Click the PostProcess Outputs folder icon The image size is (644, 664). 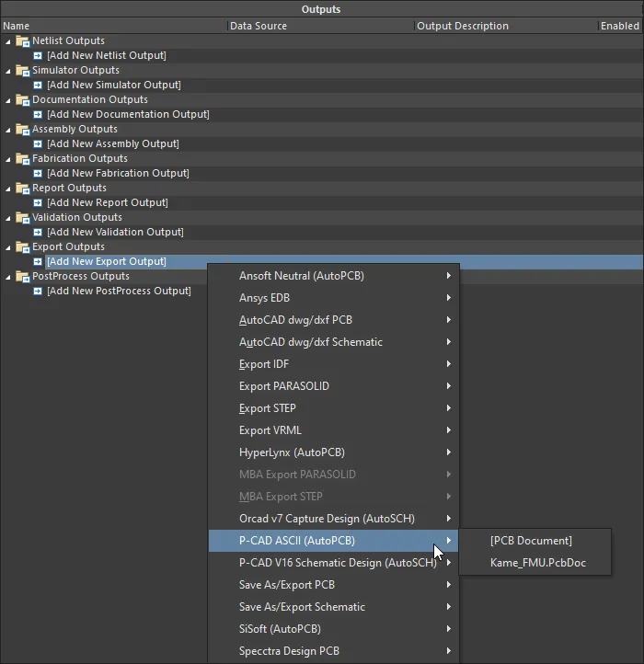[22, 277]
